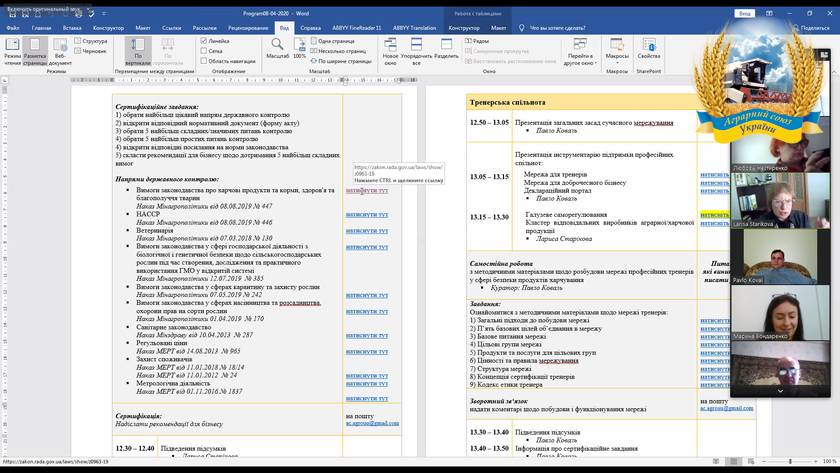Click the tab selector at ruler corner
Image resolution: width=840 pixels, height=473 pixels.
pos(5,80)
